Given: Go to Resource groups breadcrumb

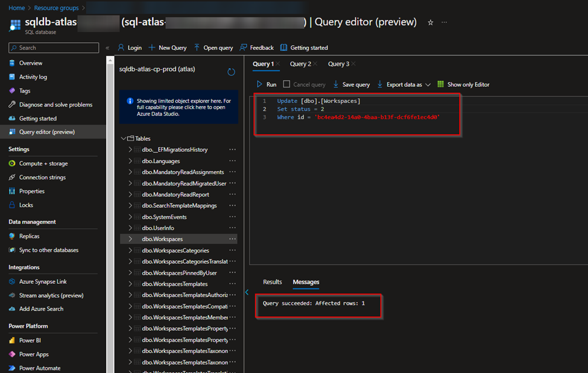Looking at the screenshot, I should click(x=56, y=8).
